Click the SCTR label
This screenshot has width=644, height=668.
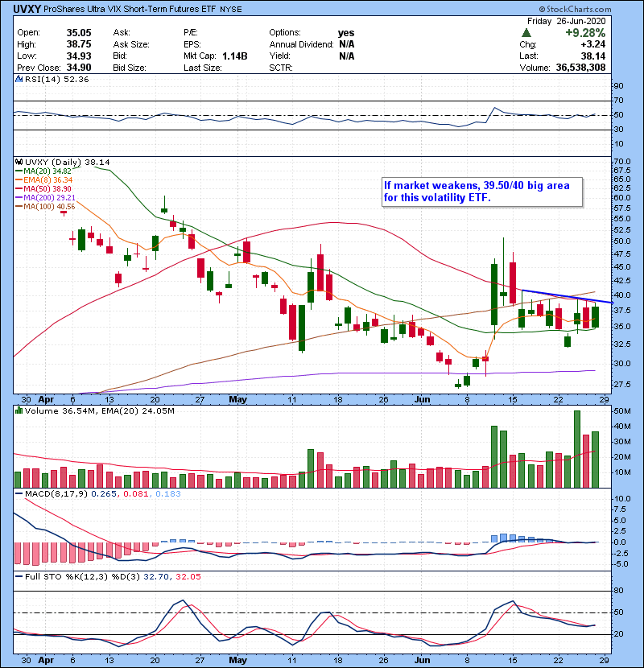pyautogui.click(x=281, y=68)
